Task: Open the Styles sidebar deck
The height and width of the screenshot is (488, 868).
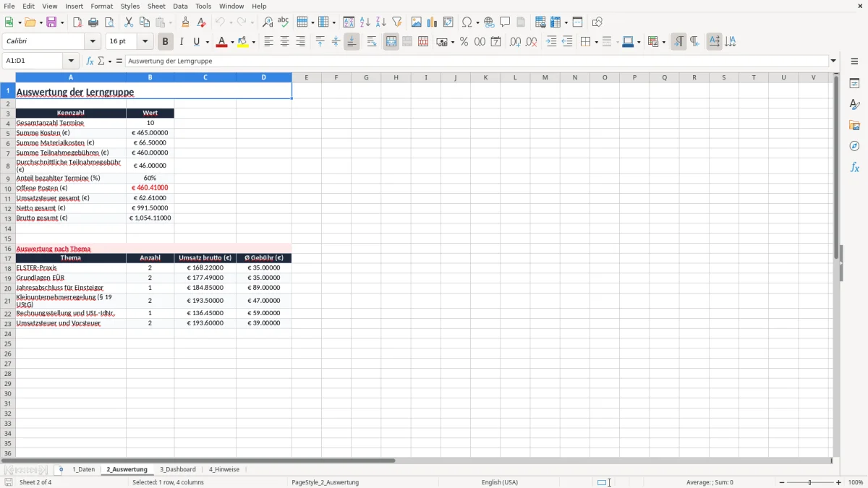Action: coord(854,105)
